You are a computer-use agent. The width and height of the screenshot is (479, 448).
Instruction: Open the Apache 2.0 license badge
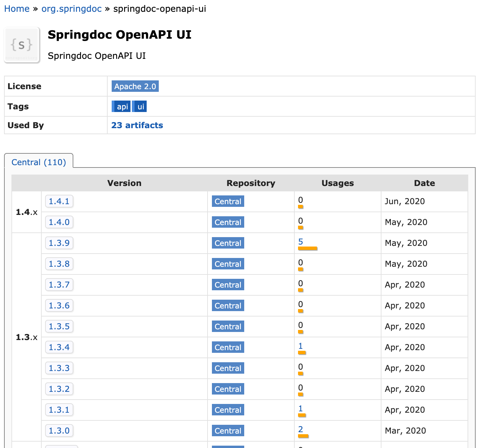pyautogui.click(x=135, y=86)
